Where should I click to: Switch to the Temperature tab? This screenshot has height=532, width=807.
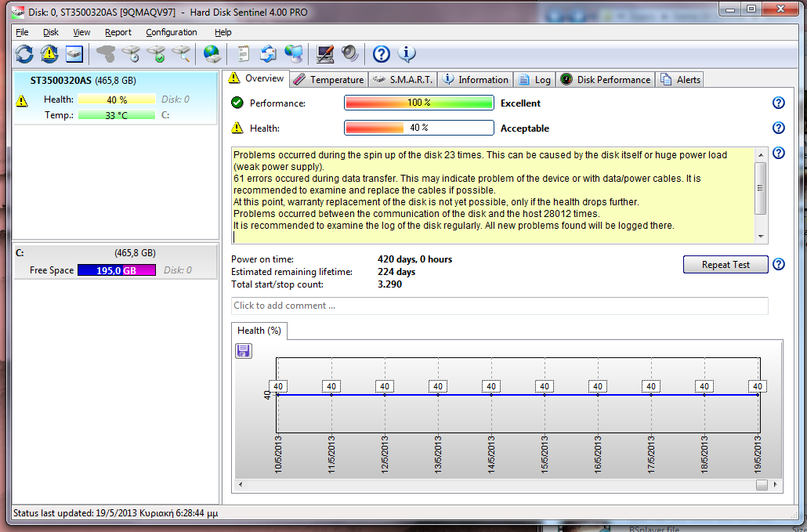tap(329, 80)
